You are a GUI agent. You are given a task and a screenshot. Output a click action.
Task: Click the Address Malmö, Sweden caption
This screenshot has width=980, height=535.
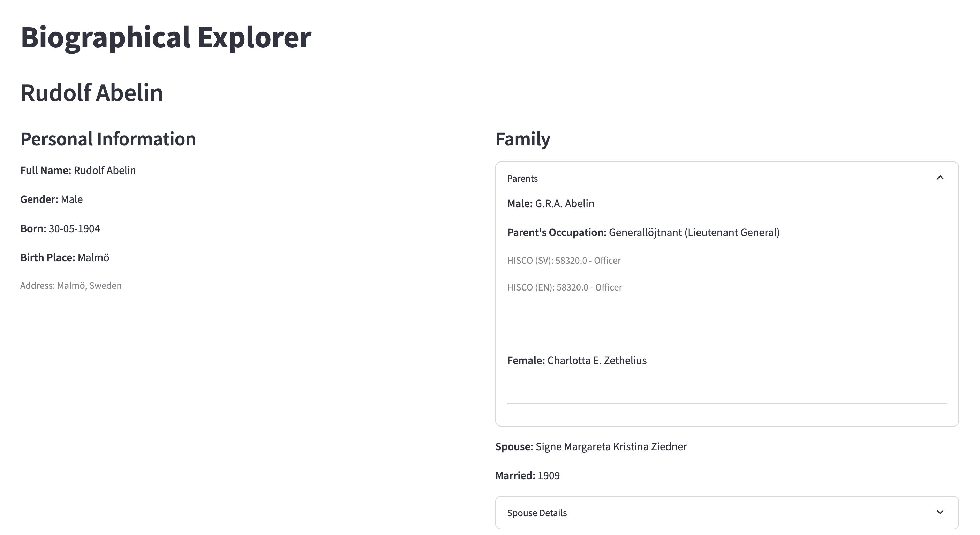point(71,286)
